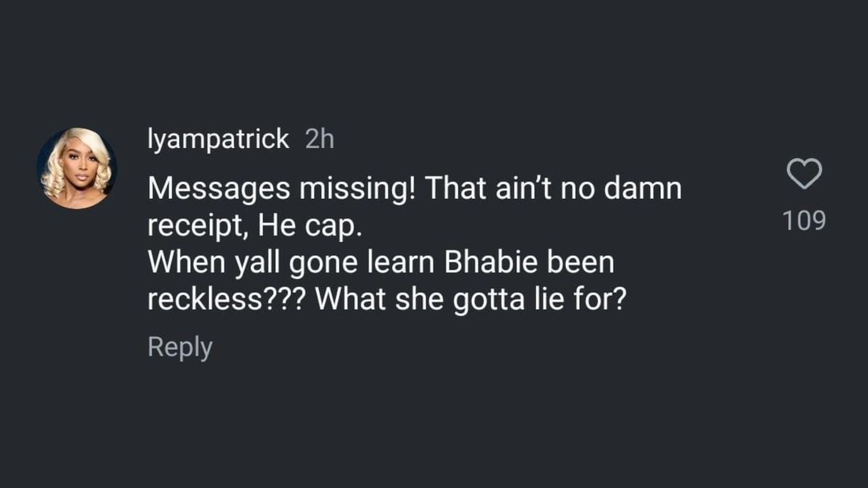Screen dimensions: 868x488
Task: Tap Reply under the comment
Action: click(x=180, y=347)
